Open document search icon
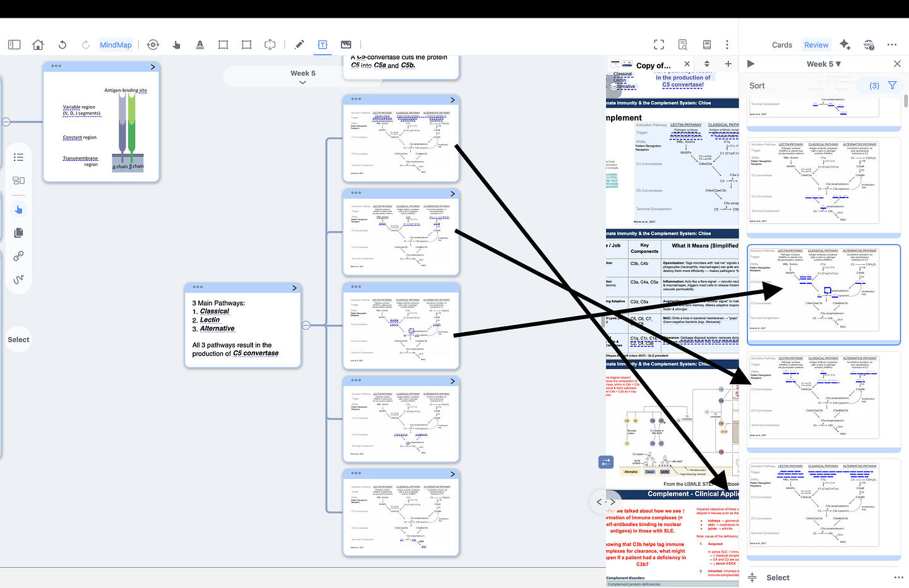Image resolution: width=909 pixels, height=588 pixels. click(682, 45)
